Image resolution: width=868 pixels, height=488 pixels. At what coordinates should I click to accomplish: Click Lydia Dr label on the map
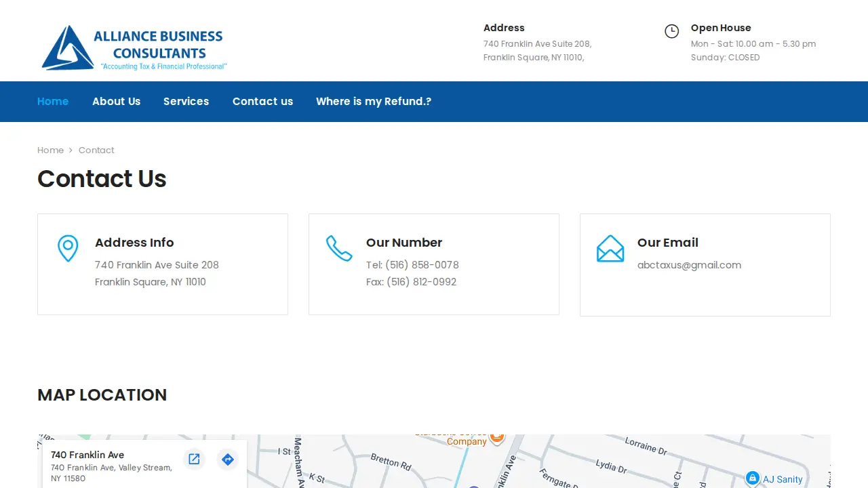click(611, 466)
